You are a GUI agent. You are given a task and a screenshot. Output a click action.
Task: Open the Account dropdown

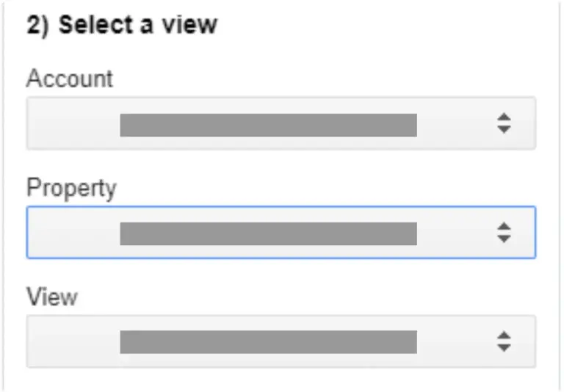click(x=281, y=123)
